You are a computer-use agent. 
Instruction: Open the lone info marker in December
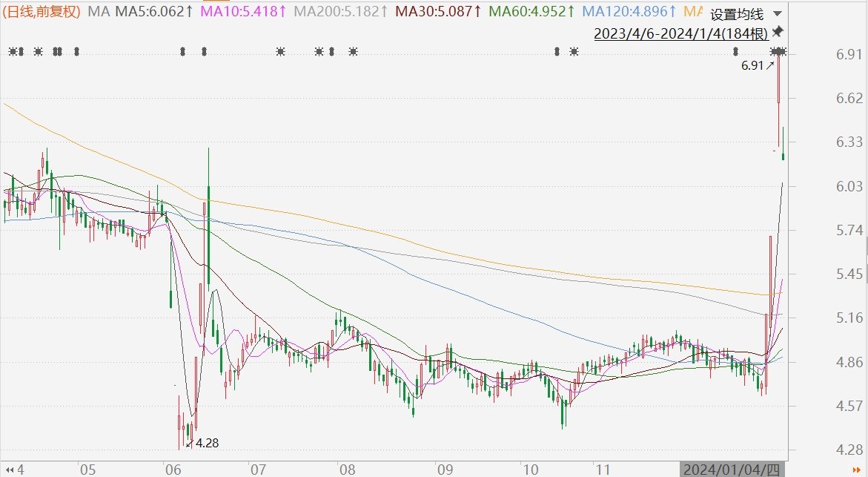[x=736, y=51]
